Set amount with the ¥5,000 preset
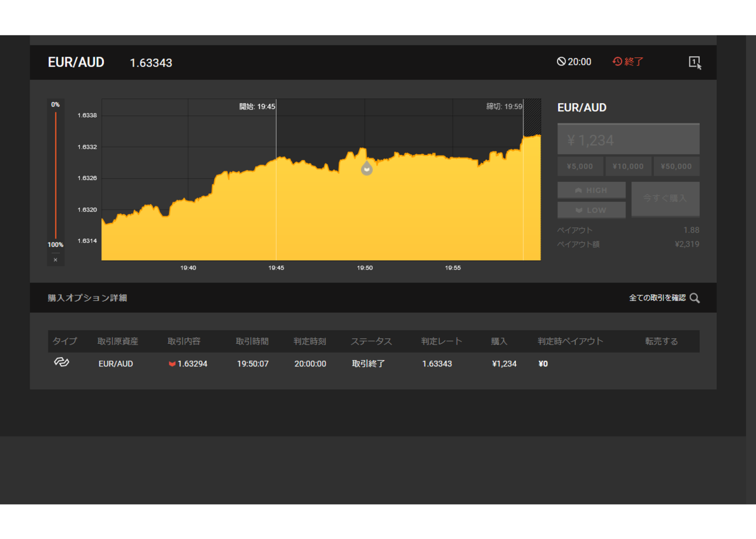The height and width of the screenshot is (539, 756). click(580, 166)
